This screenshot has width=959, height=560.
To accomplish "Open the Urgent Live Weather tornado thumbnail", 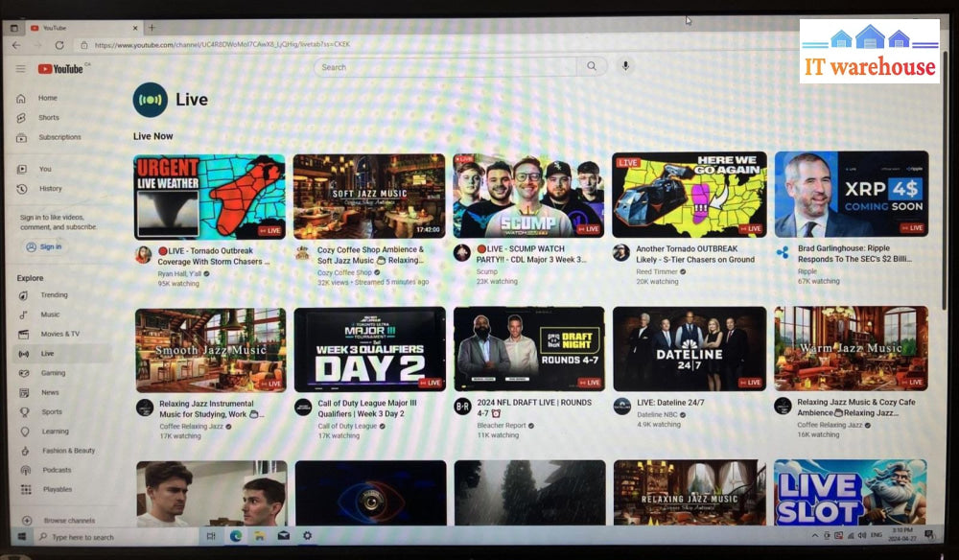I will point(209,196).
